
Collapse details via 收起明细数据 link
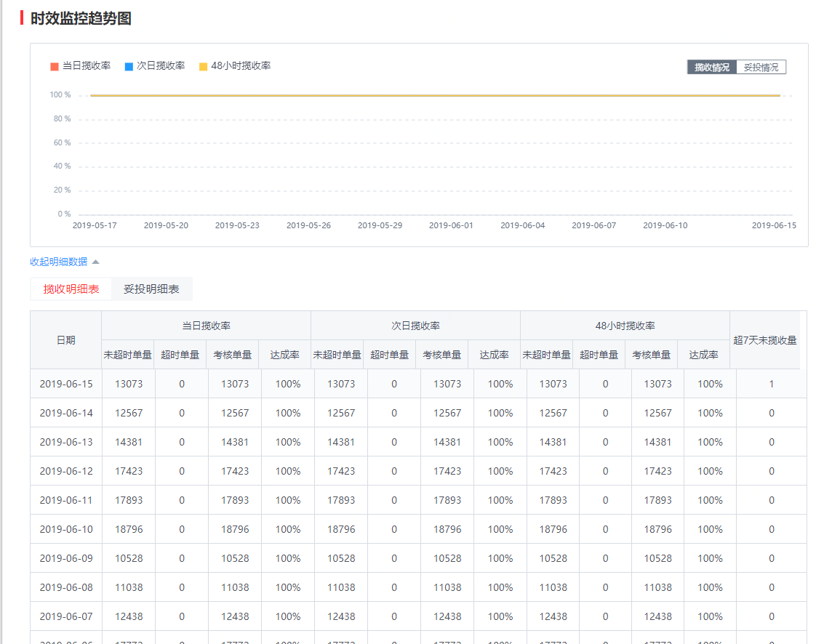coord(58,262)
